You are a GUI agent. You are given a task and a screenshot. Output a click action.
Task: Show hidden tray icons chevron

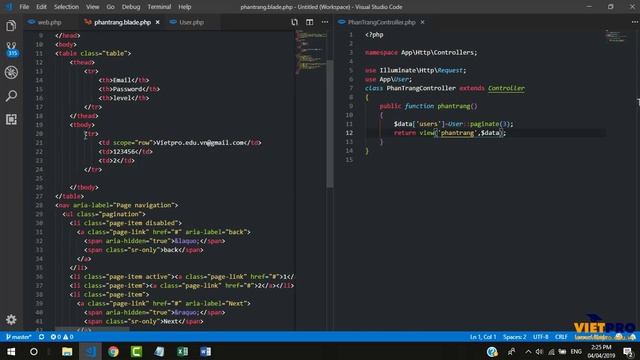click(528, 352)
